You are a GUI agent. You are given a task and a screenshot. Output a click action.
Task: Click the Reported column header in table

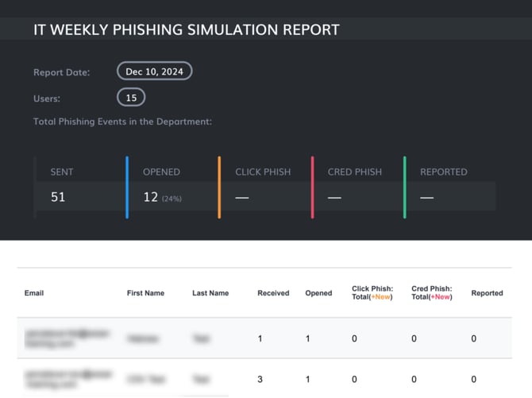click(487, 293)
